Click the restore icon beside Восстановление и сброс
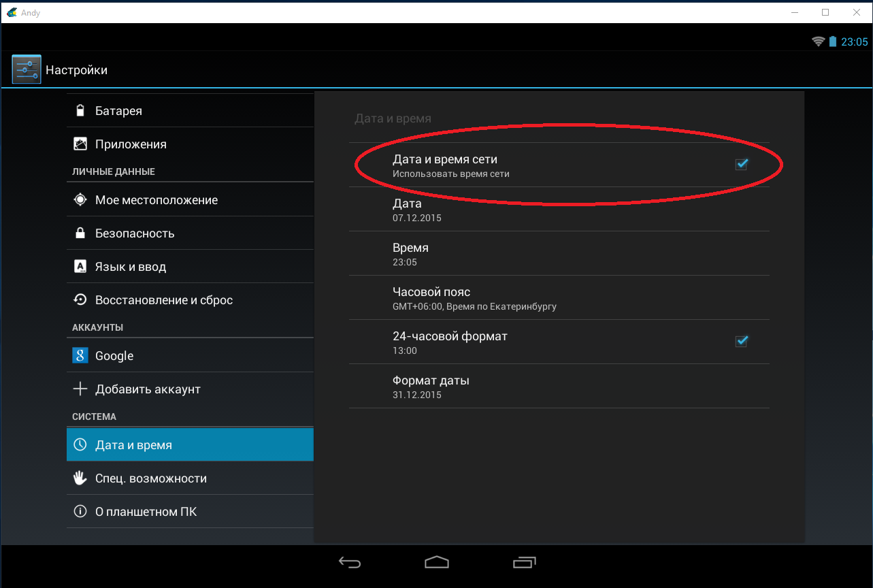The width and height of the screenshot is (873, 588). tap(80, 299)
